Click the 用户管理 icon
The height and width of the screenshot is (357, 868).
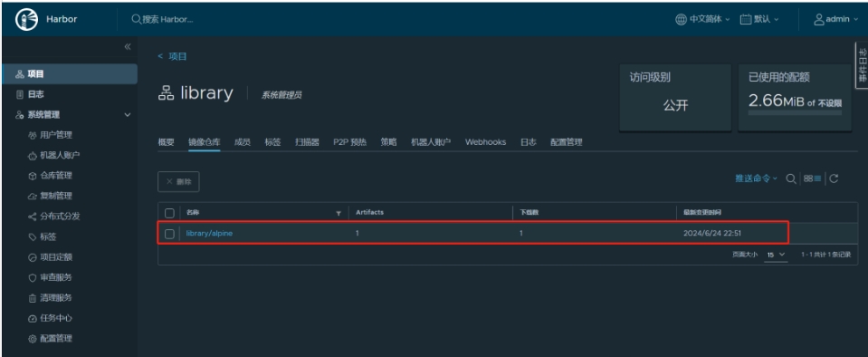click(x=32, y=135)
